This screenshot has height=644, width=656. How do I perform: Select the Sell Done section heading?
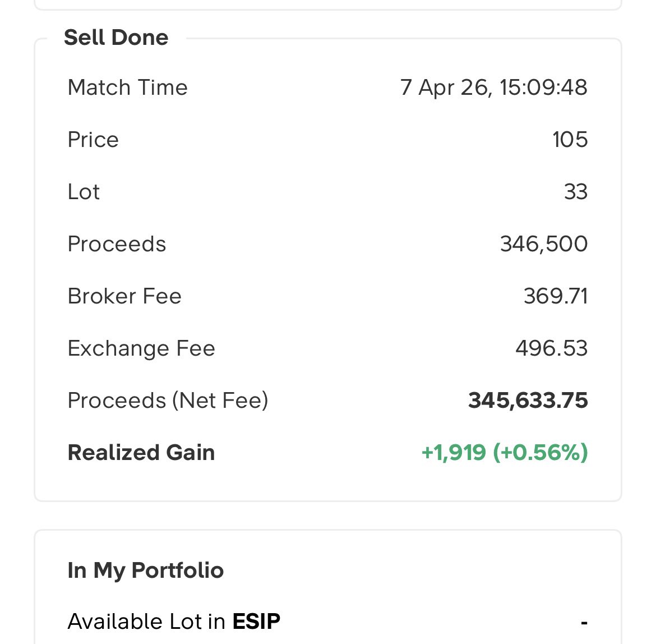coord(116,38)
